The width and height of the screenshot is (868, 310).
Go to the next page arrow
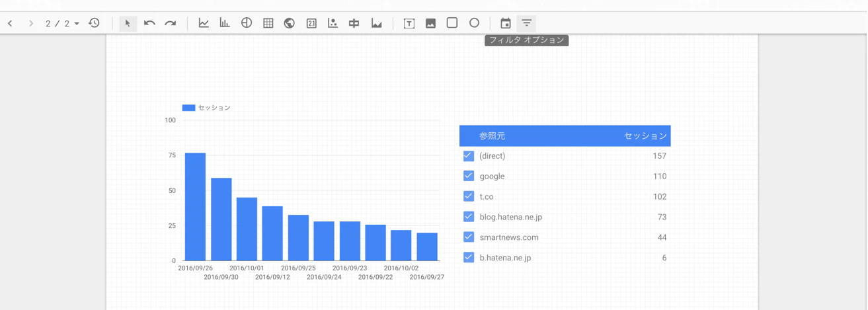[x=30, y=23]
